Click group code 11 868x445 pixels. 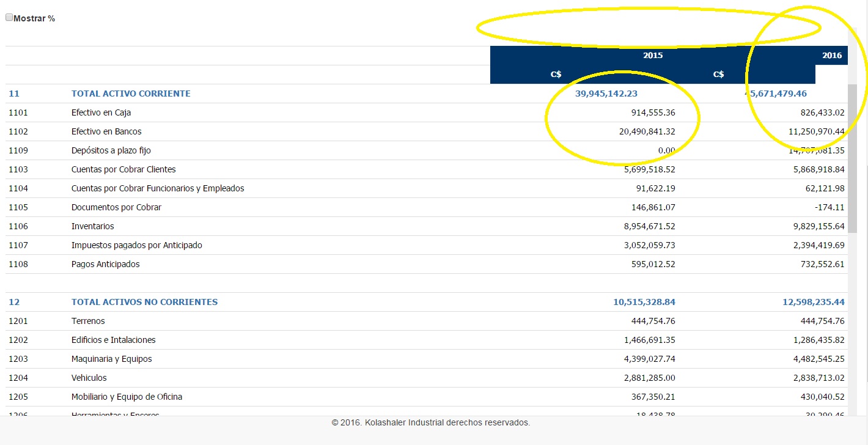point(14,94)
